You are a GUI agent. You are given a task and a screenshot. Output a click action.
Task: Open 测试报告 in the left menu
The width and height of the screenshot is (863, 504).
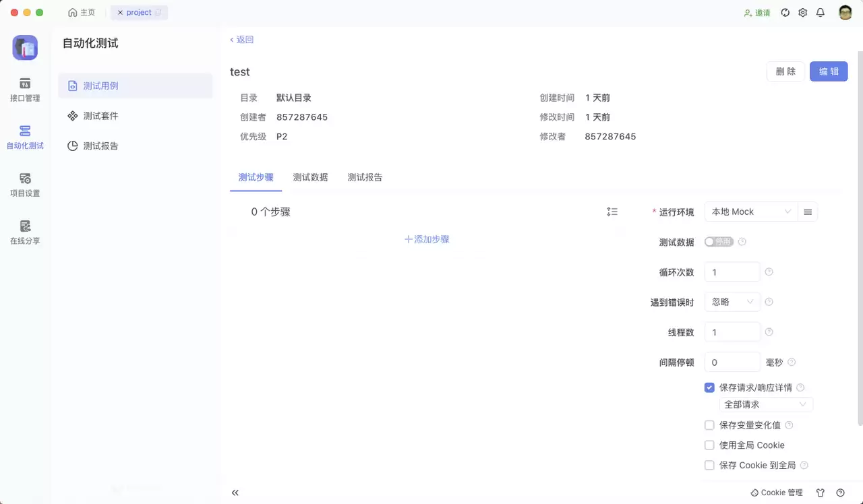135,146
